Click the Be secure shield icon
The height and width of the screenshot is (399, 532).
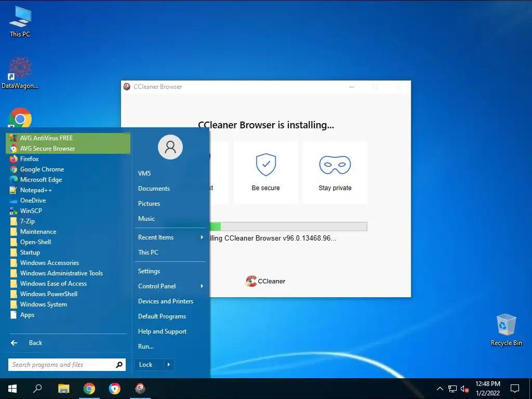click(266, 165)
